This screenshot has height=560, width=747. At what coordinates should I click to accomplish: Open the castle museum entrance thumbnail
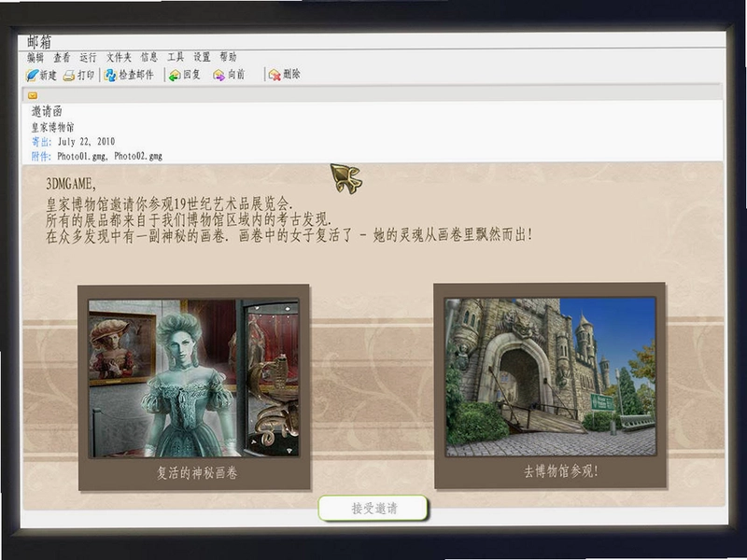[x=550, y=377]
